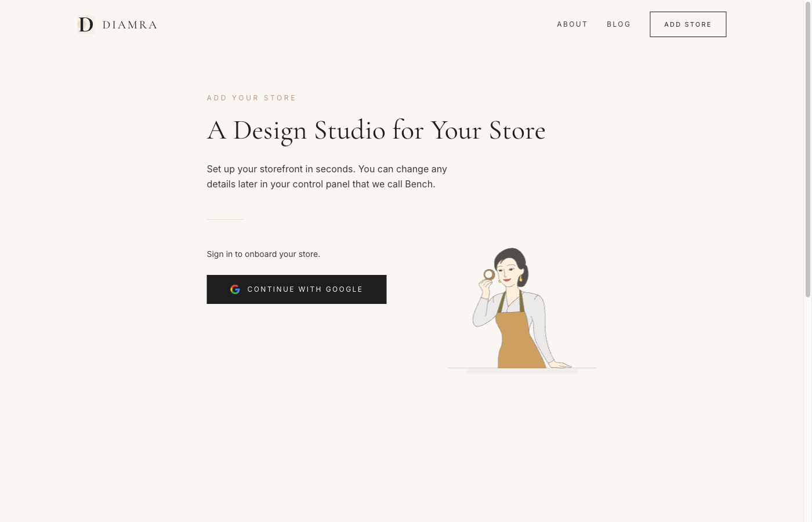Click the vertical scrollbar thumb
The image size is (812, 522).
(x=807, y=148)
